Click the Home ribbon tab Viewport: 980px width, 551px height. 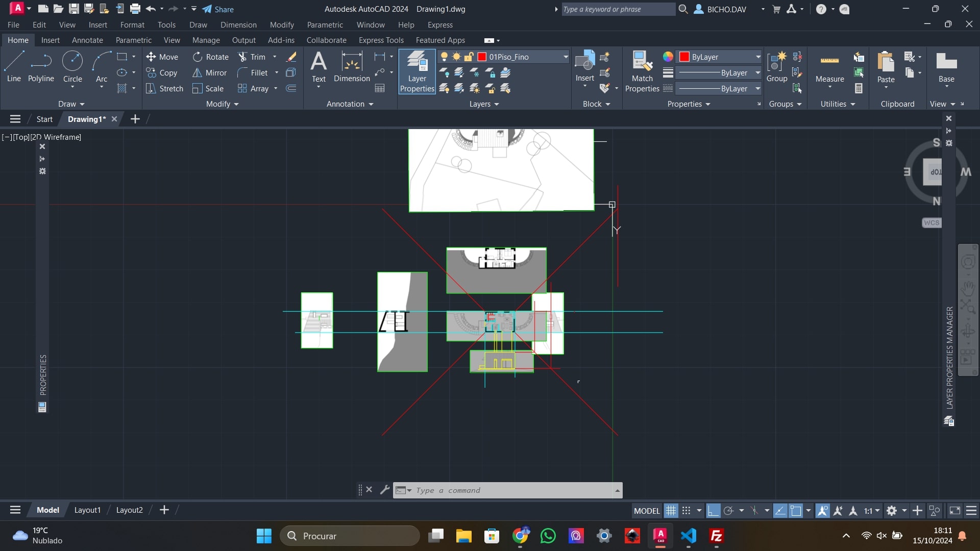coord(17,40)
